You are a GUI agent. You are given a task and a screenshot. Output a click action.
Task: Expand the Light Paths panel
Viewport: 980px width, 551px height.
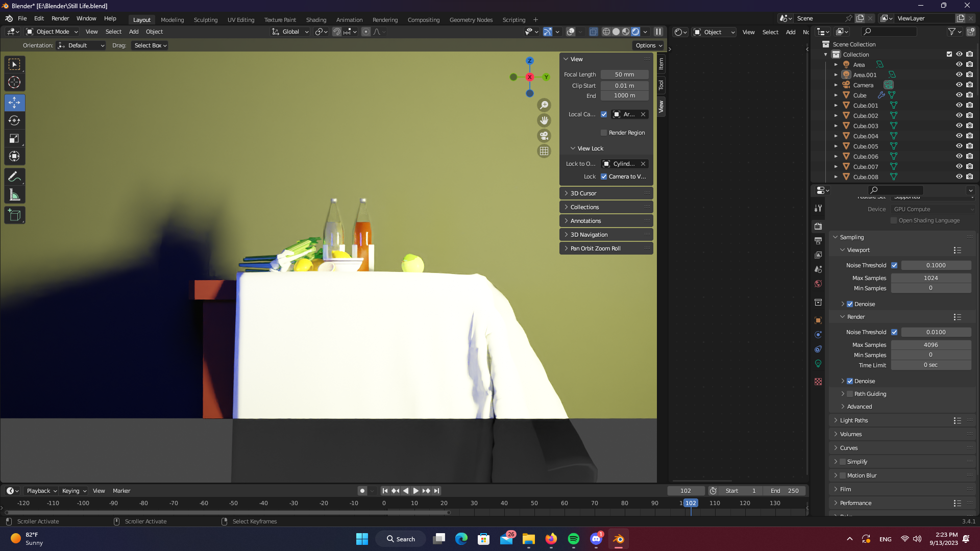tap(853, 420)
